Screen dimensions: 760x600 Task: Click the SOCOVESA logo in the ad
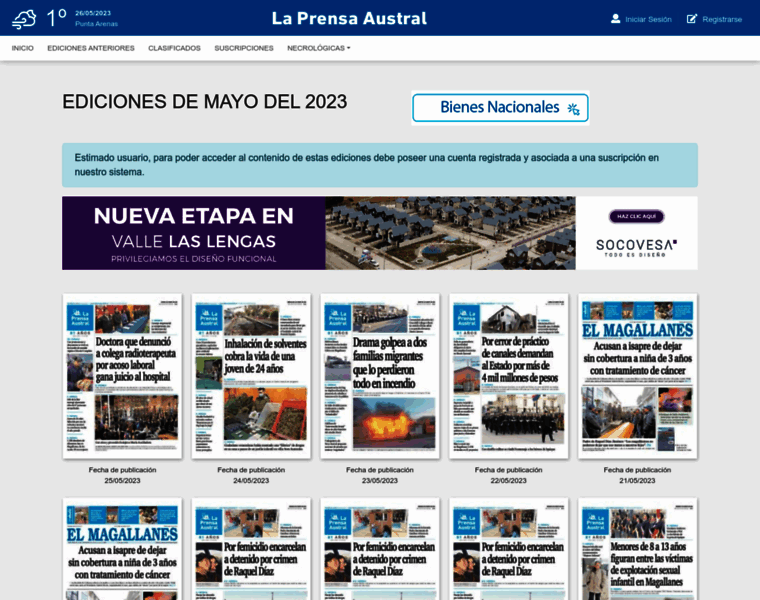636,247
